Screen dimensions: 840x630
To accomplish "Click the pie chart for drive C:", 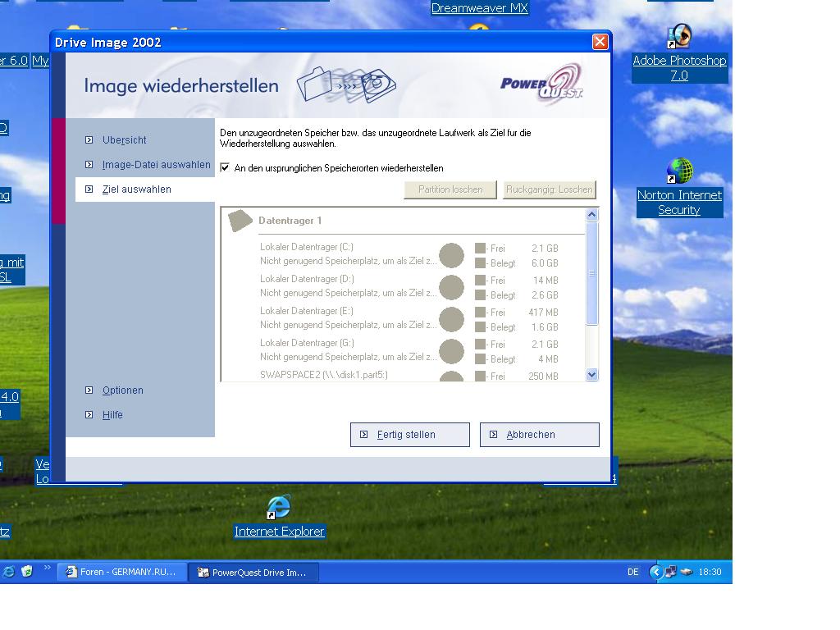I will [x=452, y=255].
